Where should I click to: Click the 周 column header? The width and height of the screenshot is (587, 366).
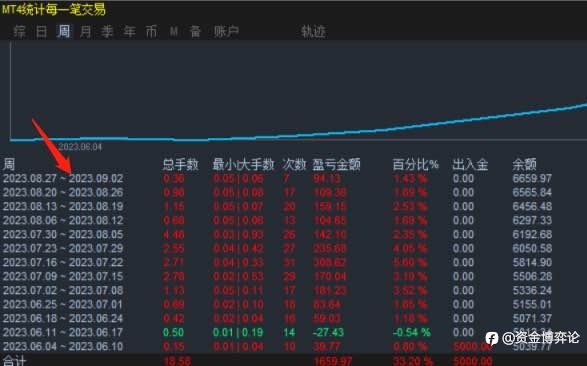9,164
